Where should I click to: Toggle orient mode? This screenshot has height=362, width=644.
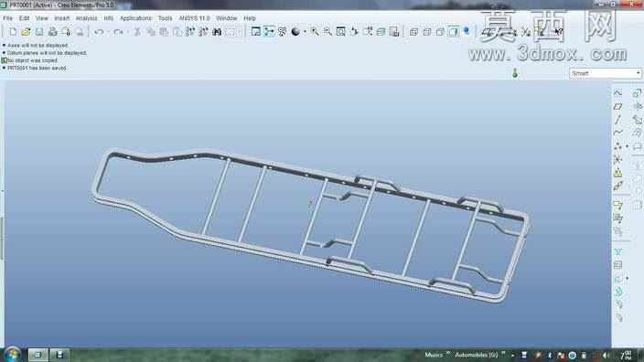point(282,32)
